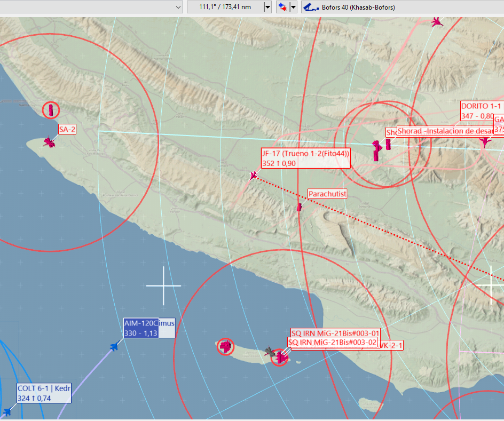
Task: Toggle the red-blue coalition filter icon
Action: (282, 7)
